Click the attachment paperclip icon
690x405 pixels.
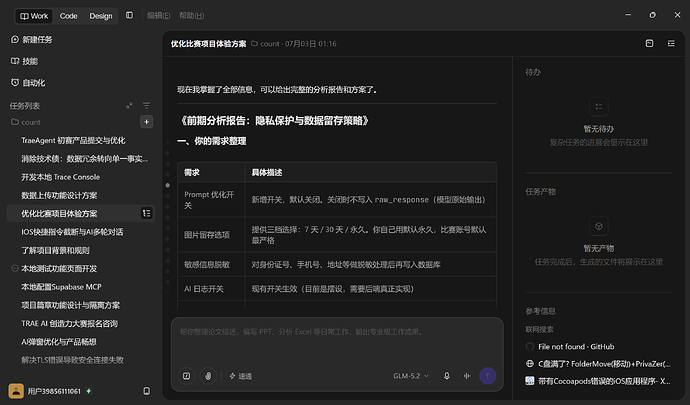[x=208, y=376]
